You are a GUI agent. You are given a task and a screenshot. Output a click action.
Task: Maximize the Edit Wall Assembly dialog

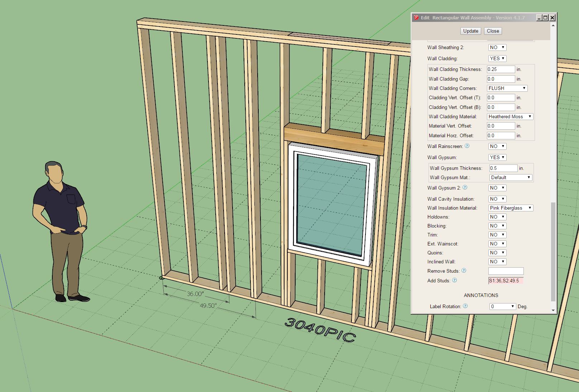545,18
